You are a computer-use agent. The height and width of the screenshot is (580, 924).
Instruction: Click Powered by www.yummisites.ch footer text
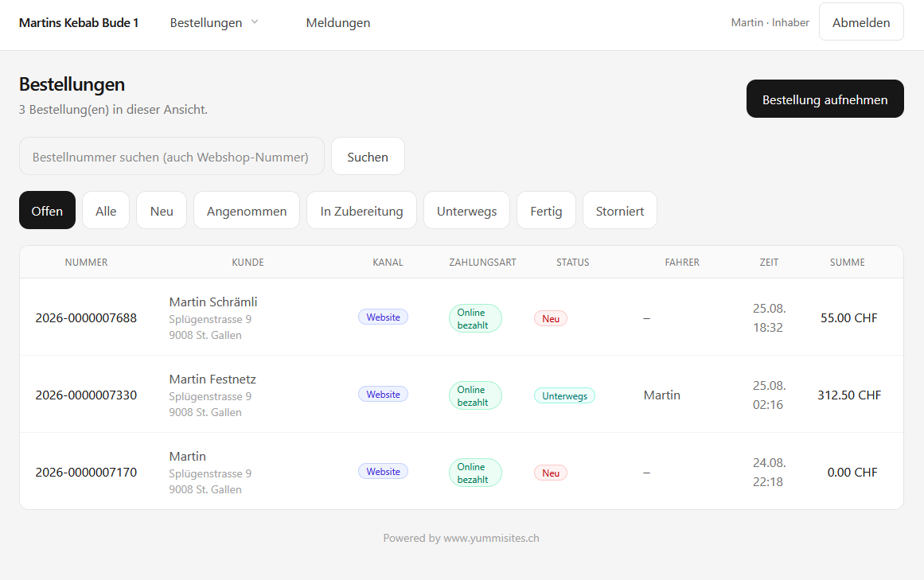coord(462,538)
